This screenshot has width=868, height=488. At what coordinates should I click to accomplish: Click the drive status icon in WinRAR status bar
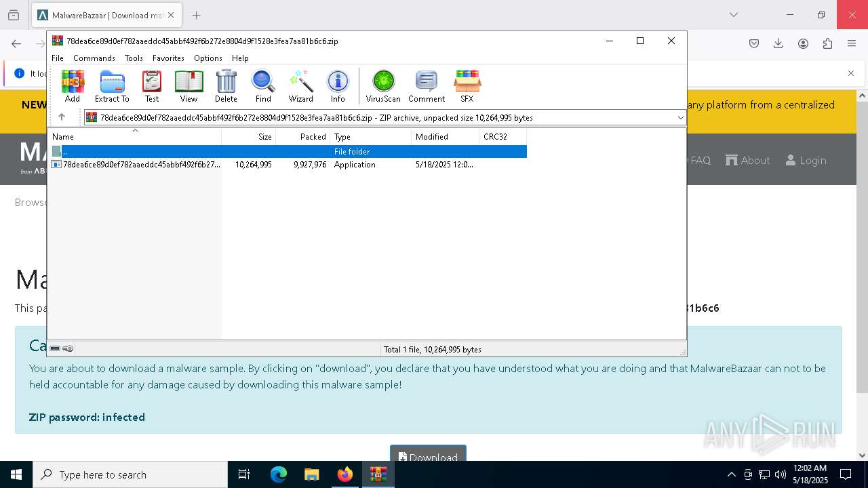(x=55, y=348)
